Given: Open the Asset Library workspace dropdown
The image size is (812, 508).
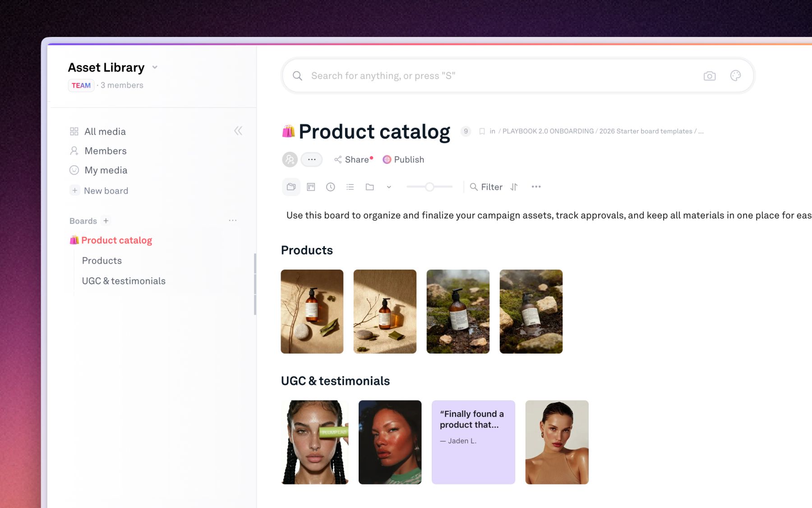Looking at the screenshot, I should (x=155, y=67).
